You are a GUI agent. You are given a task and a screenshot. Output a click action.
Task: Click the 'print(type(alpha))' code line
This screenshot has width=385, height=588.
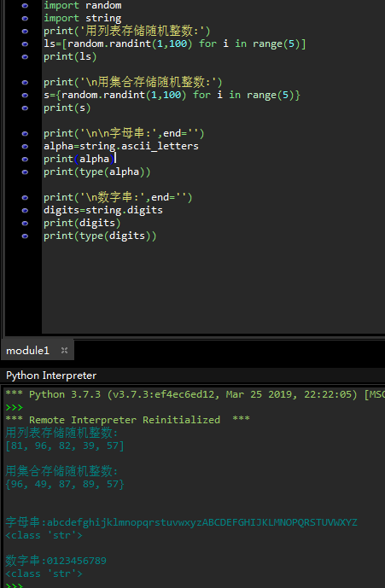click(x=96, y=172)
